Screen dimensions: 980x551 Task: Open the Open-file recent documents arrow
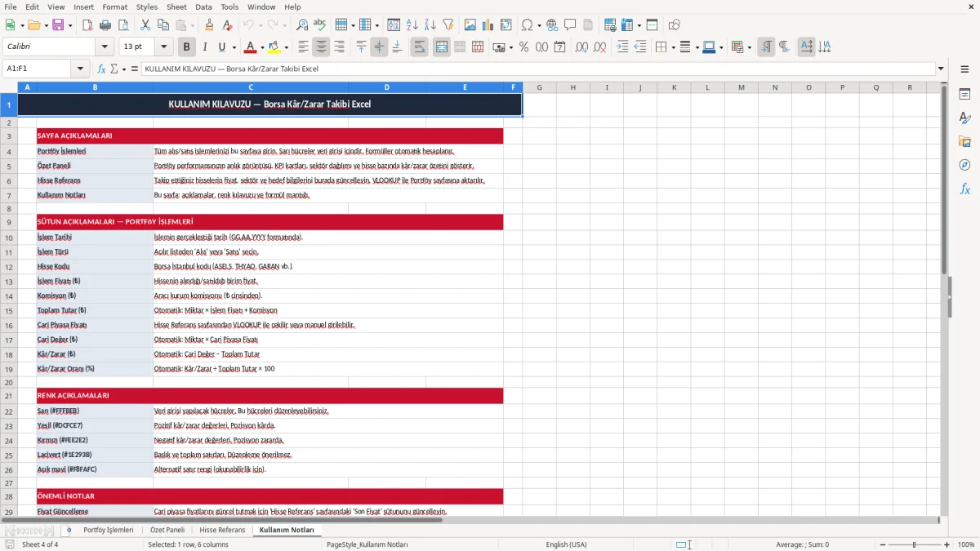(45, 25)
